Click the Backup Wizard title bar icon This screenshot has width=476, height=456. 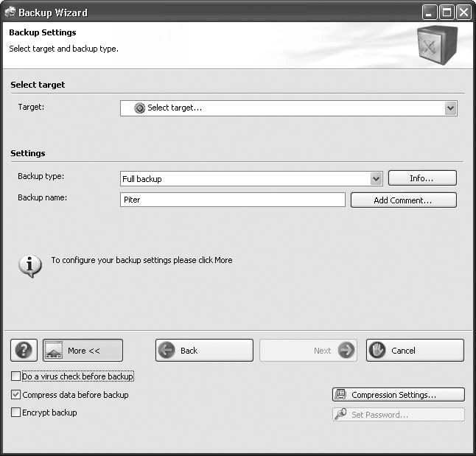tap(10, 12)
